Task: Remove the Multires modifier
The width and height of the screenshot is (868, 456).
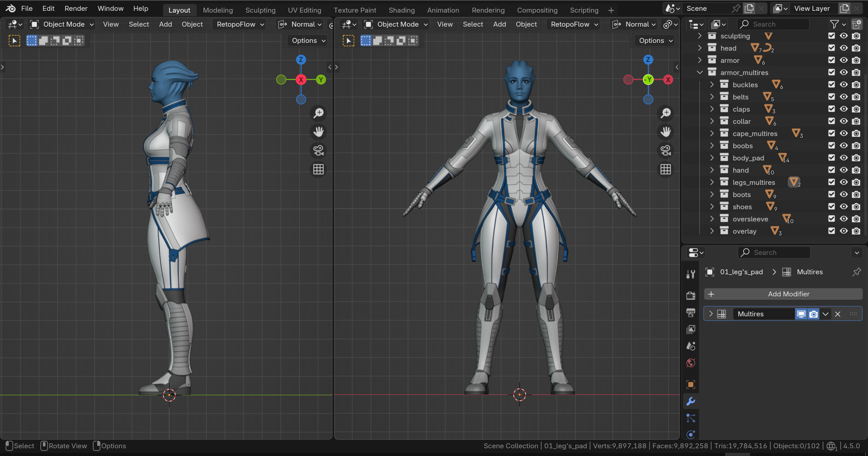Action: 838,314
